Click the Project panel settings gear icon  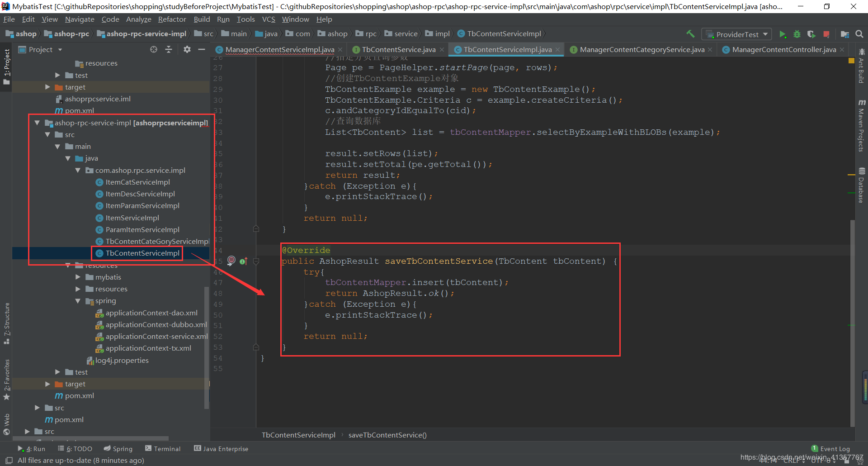pyautogui.click(x=187, y=49)
